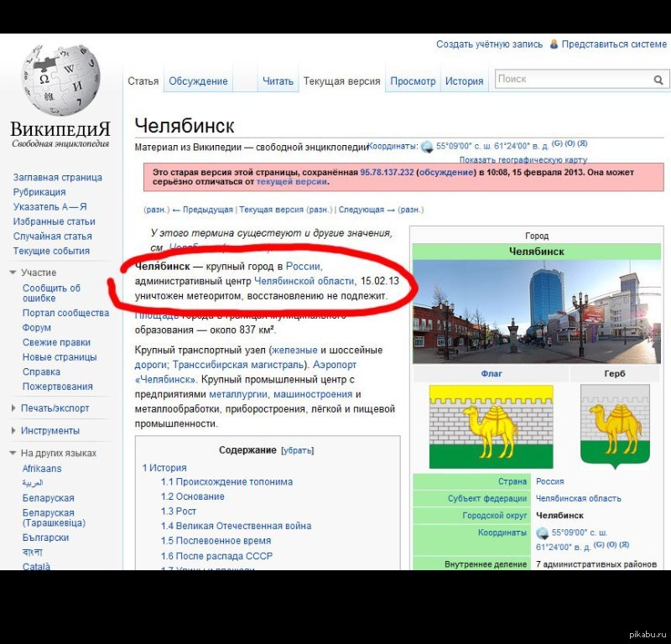Click the Создать учётную запись link
This screenshot has height=644, width=671.
489,44
